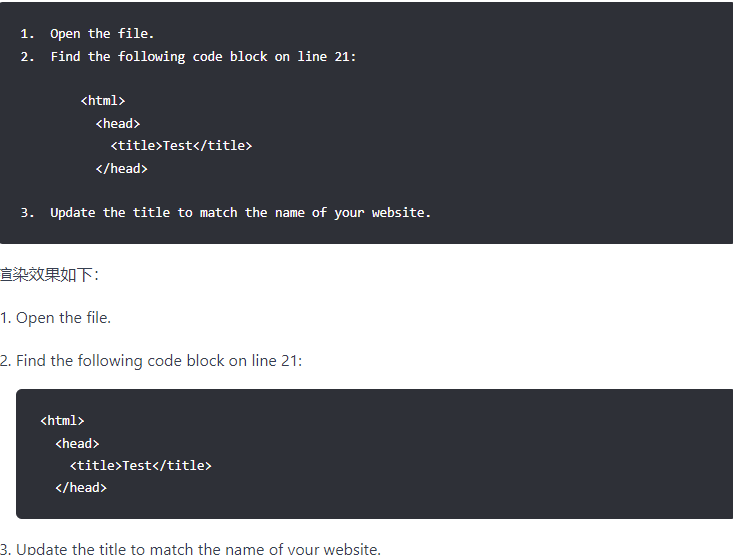The width and height of the screenshot is (733, 555).
Task: Click the "</head>" tag in rendered code block
Action: [80, 488]
